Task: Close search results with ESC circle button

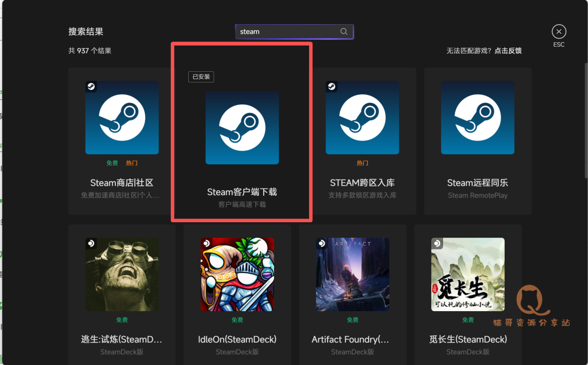Action: click(x=559, y=31)
